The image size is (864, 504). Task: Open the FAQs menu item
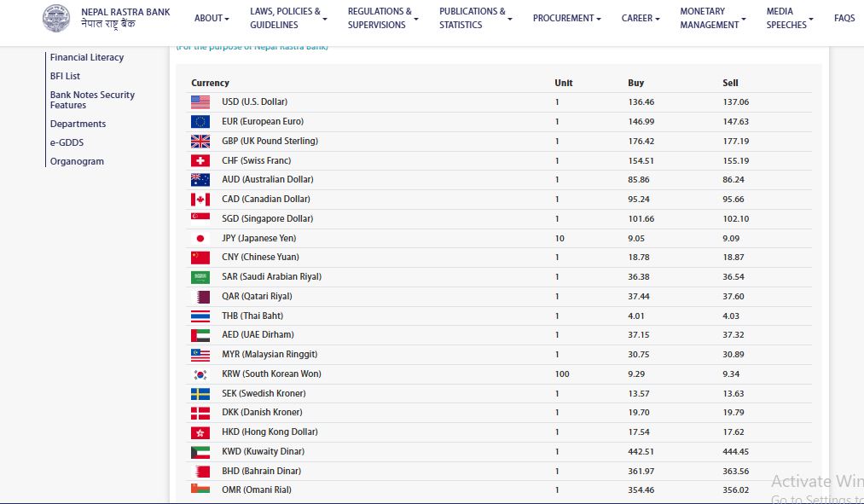click(844, 18)
